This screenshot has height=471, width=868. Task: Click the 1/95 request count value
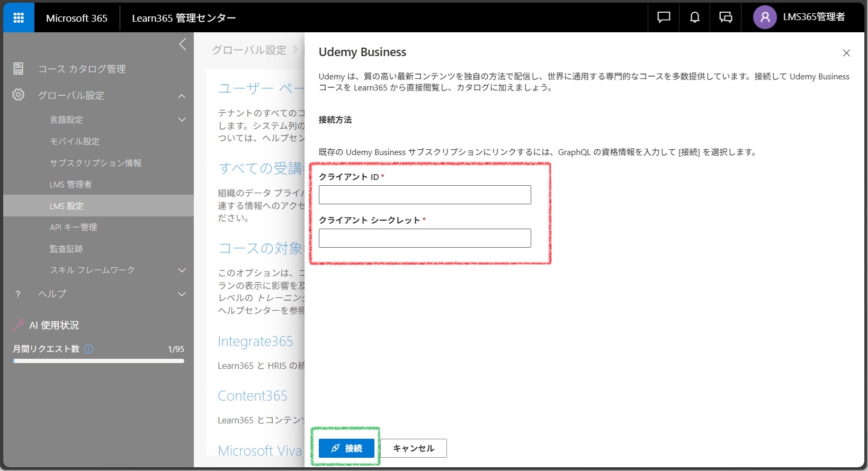176,349
